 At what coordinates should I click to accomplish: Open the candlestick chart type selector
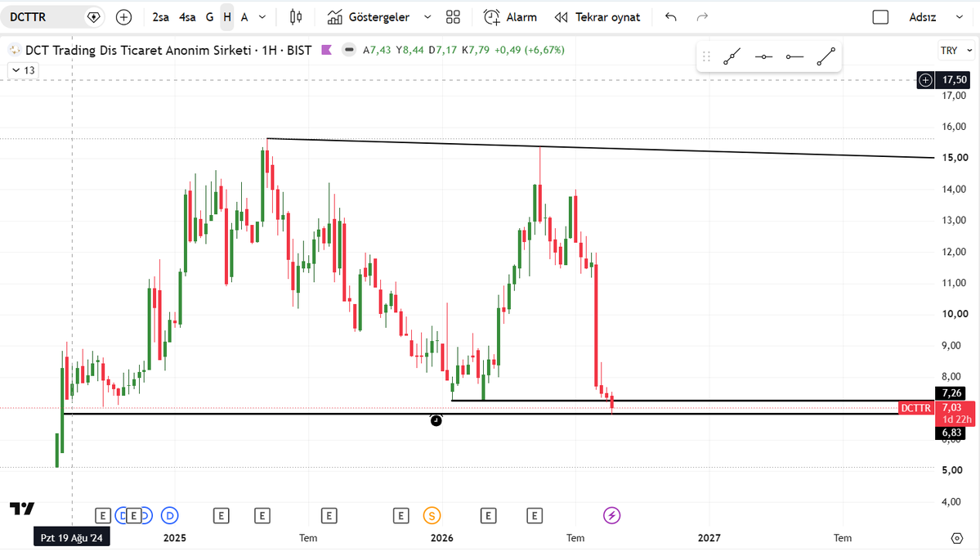(296, 17)
